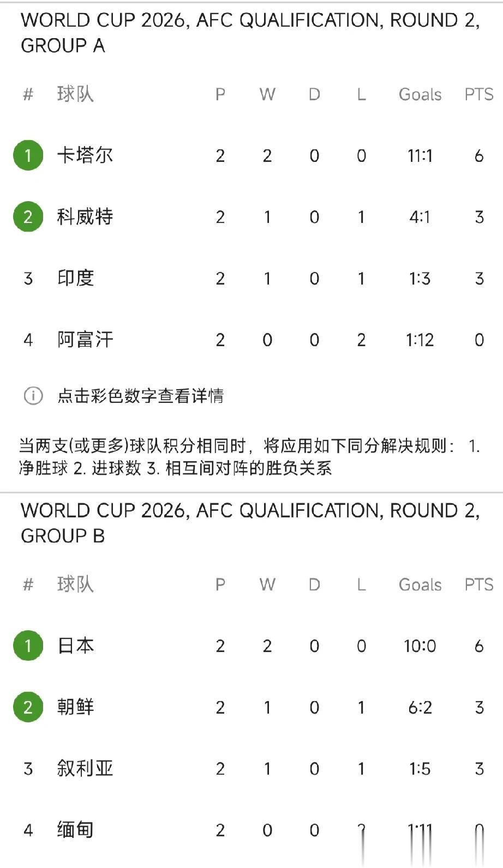Screen dimensions: 503x868
Task: Open Group B qualification title heading
Action: (250, 523)
